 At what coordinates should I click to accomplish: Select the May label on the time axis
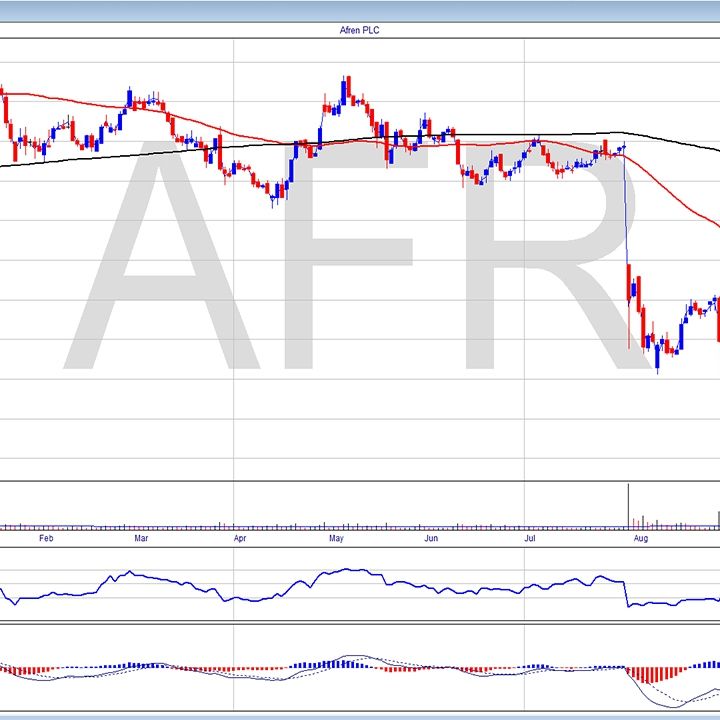[336, 538]
